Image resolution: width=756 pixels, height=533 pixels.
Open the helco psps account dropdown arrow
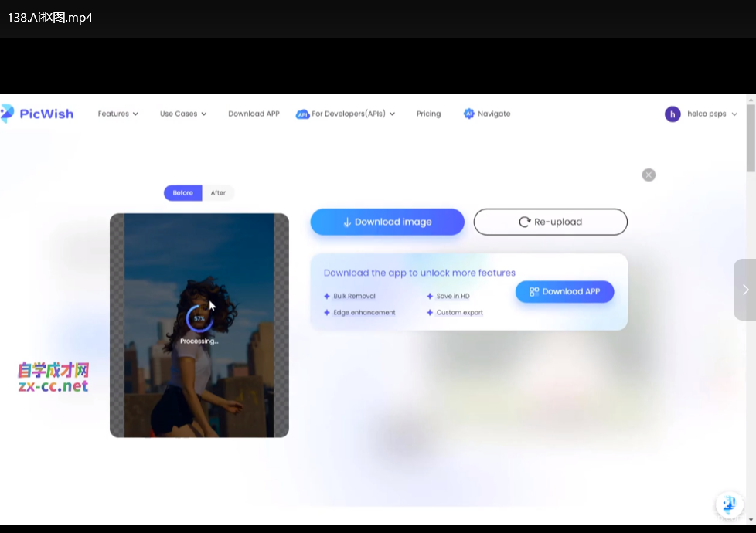coord(734,114)
